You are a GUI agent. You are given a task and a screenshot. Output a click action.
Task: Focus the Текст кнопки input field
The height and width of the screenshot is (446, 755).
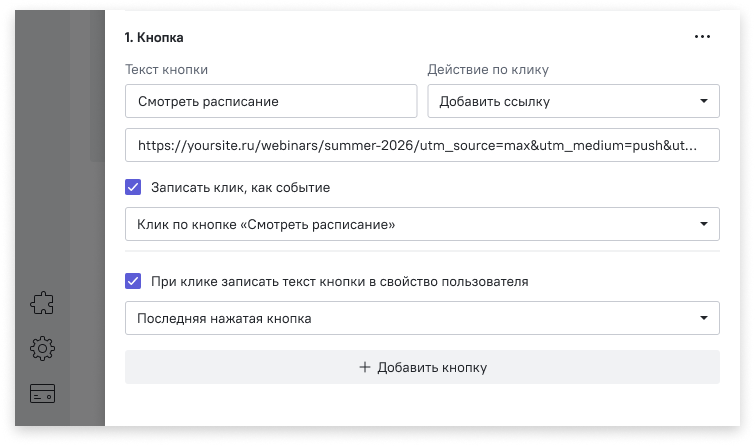pos(271,101)
